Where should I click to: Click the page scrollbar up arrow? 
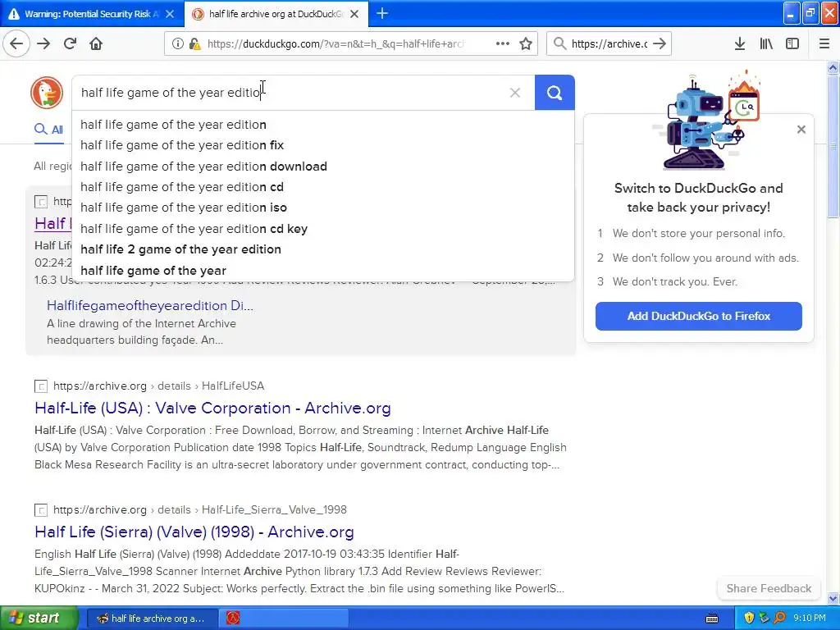(833, 68)
